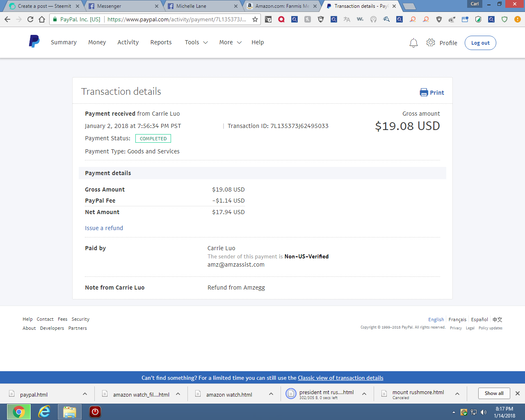Click the orange exclamation extension icon

518,19
